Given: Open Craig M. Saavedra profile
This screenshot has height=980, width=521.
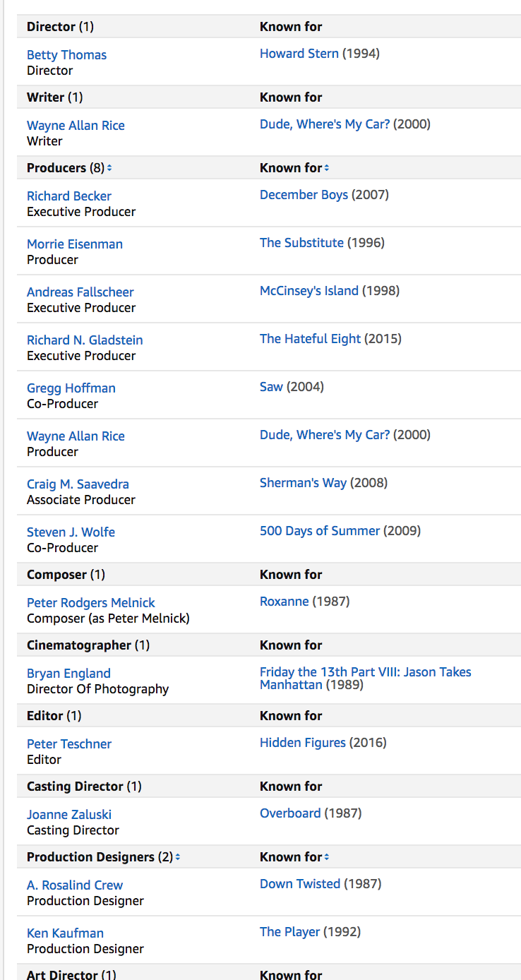Looking at the screenshot, I should [x=78, y=484].
